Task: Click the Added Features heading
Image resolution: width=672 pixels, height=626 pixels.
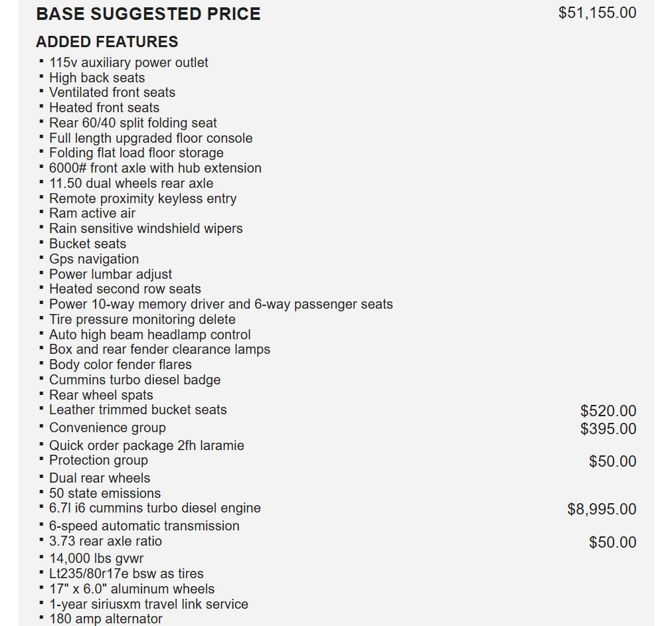Action: pos(107,42)
